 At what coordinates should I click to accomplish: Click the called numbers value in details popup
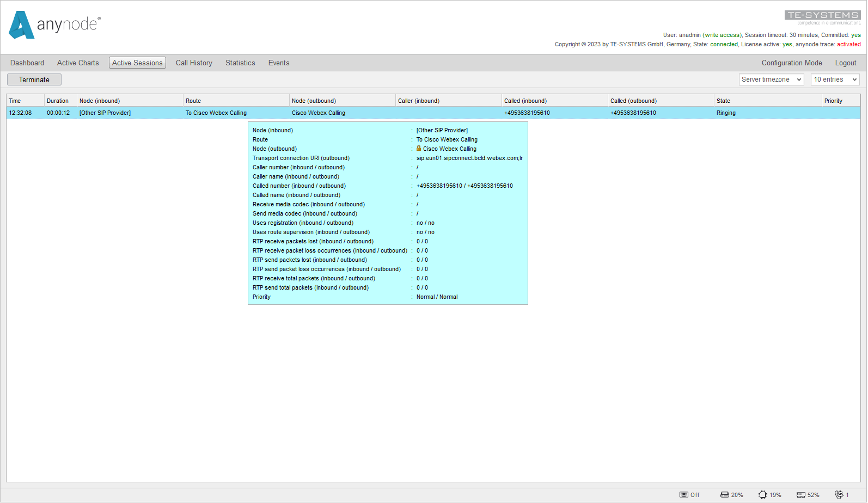(464, 186)
